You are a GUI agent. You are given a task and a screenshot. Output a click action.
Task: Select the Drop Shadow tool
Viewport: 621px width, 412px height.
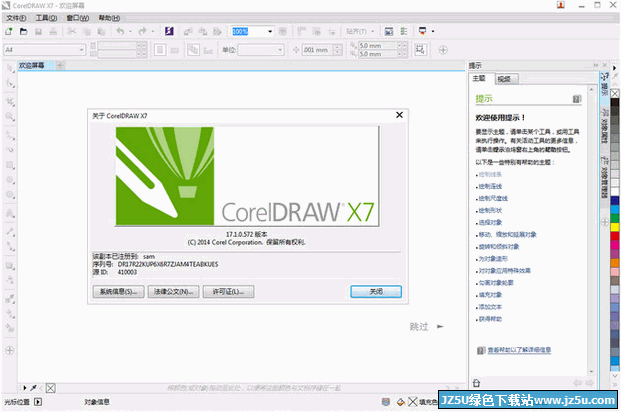10,266
